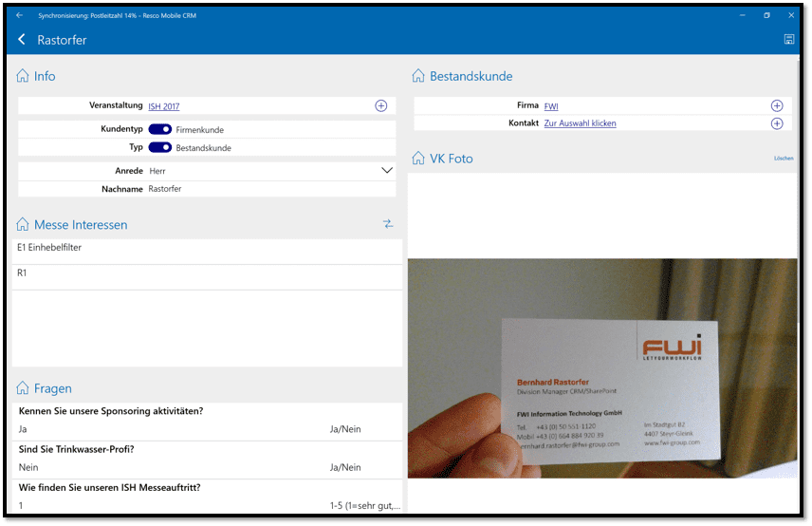Click the home icon beside VK Foto
The image size is (812, 526).
pyautogui.click(x=418, y=158)
